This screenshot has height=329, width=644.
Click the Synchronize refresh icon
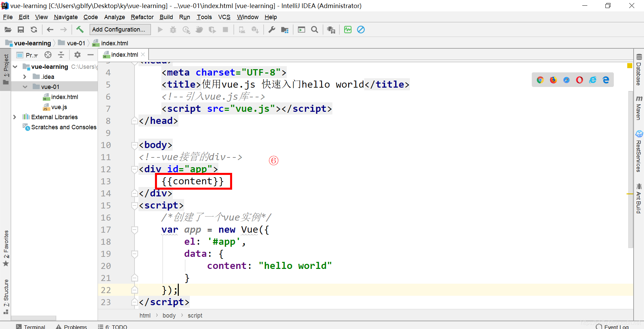click(34, 30)
